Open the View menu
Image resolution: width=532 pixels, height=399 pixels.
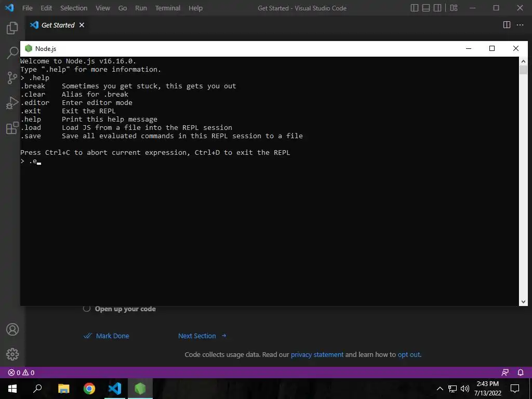click(102, 8)
